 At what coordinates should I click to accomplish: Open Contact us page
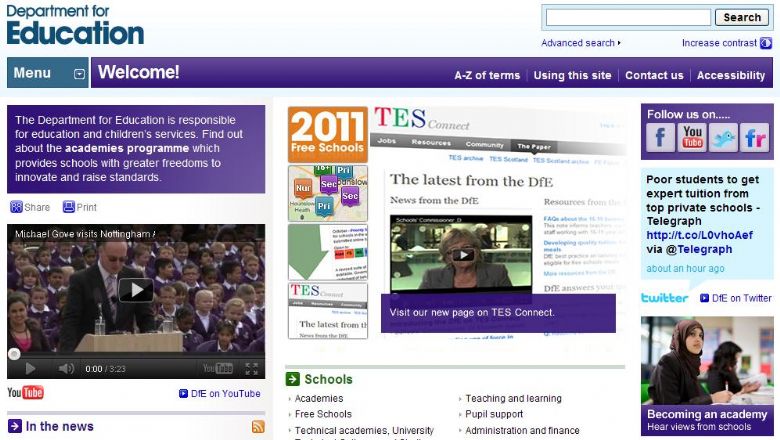pos(654,76)
